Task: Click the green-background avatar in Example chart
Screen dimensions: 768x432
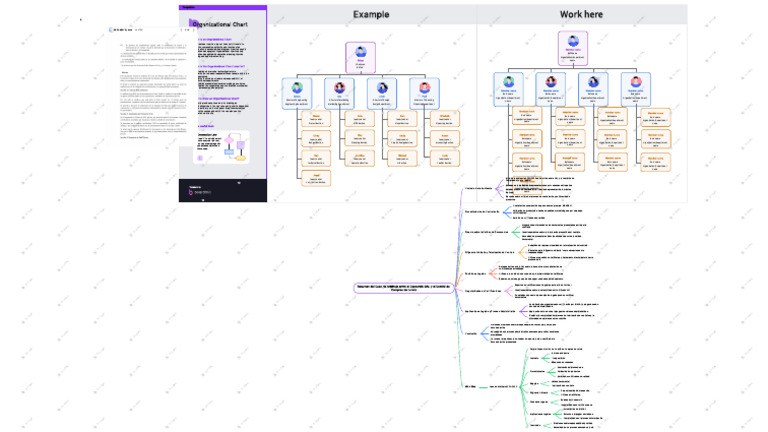Action: pos(297,88)
